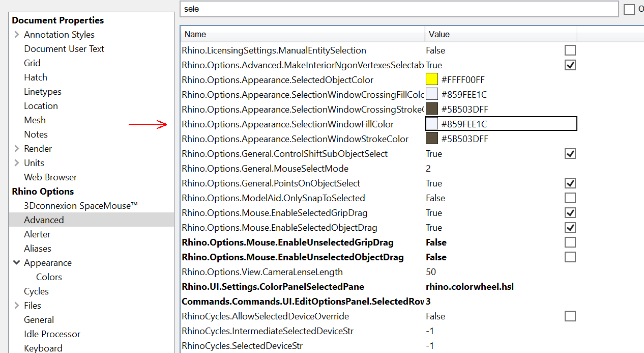Open the Keyboard options page

43,348
